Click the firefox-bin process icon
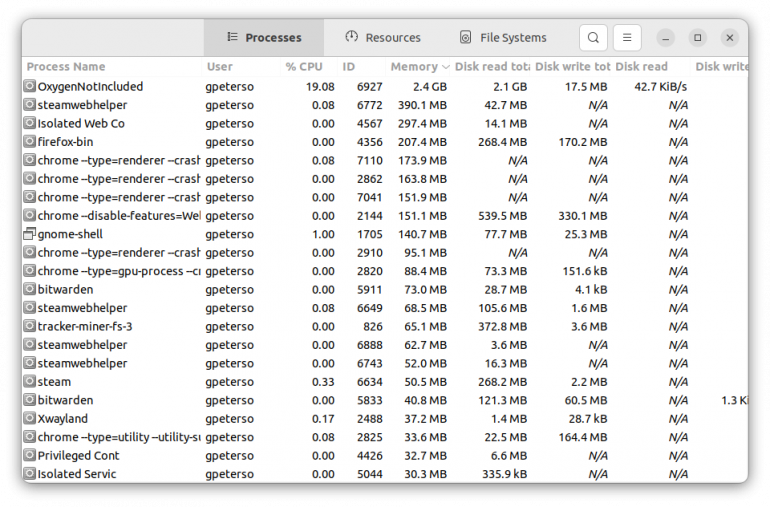The height and width of the screenshot is (507, 770). (x=30, y=142)
